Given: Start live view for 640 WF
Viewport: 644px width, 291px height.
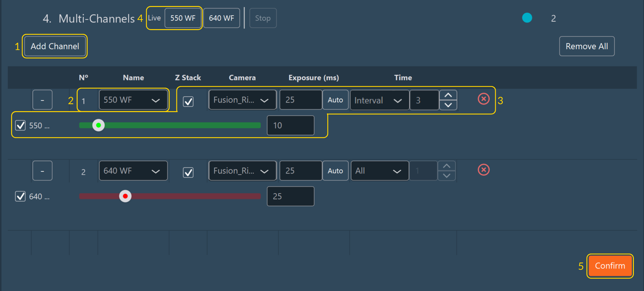Looking at the screenshot, I should (x=221, y=18).
